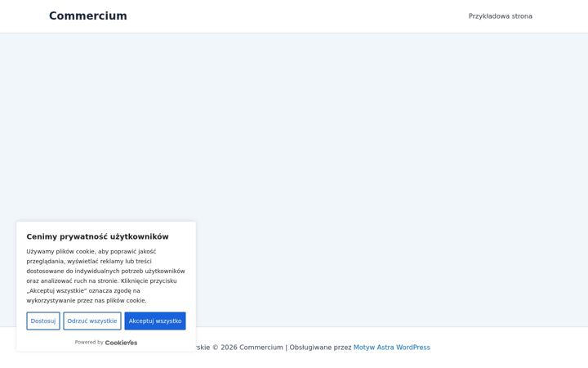Click the cookie description paragraph
588x368 pixels.
(105, 276)
